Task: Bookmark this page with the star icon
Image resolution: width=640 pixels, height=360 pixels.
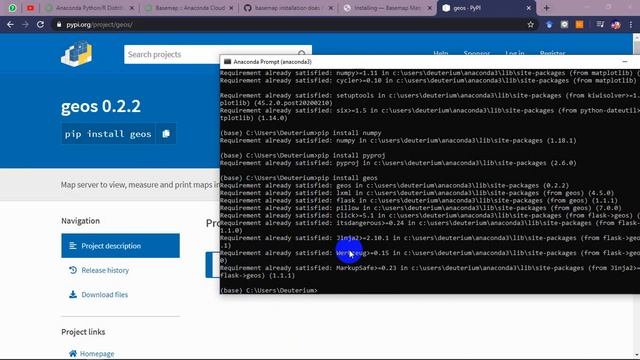Action: (530, 24)
